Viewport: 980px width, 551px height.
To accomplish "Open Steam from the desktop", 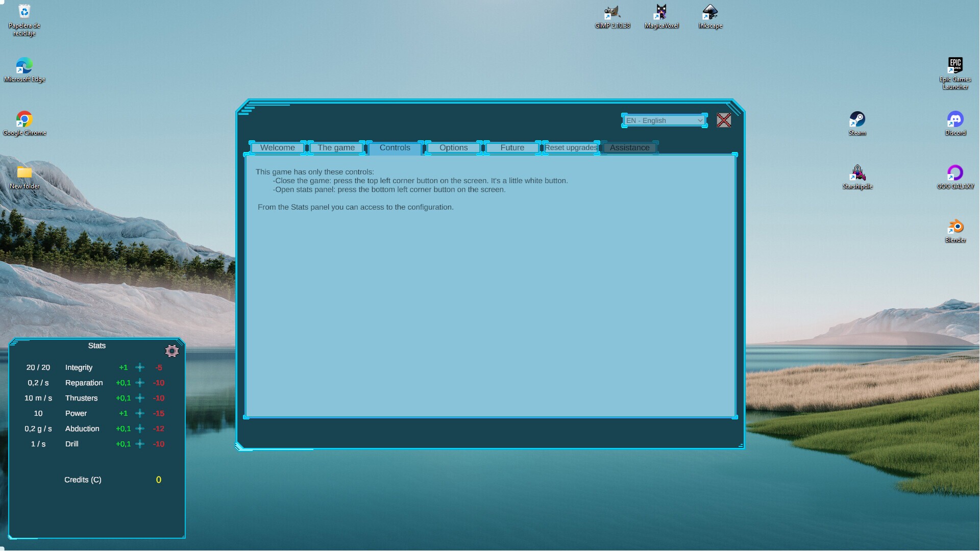I will [857, 120].
